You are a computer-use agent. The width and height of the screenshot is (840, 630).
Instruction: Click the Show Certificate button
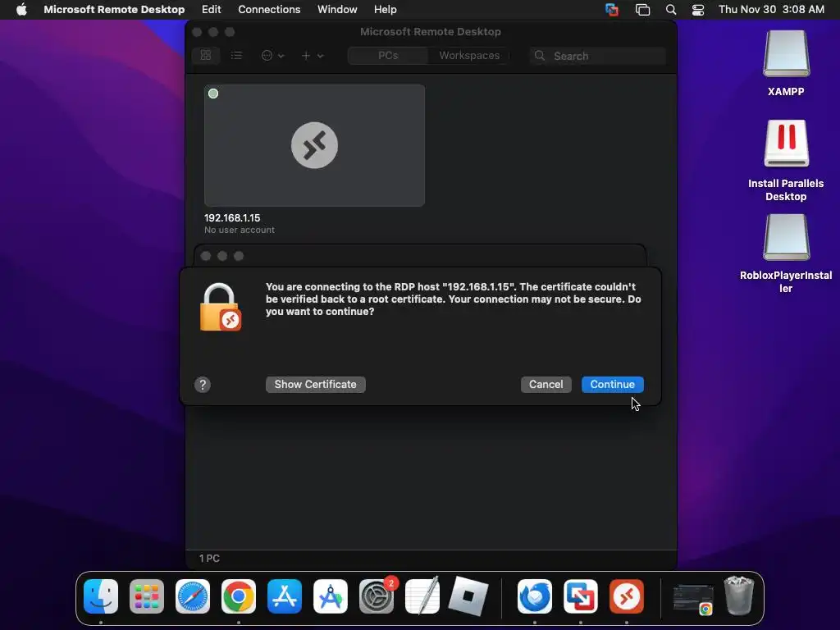point(316,384)
